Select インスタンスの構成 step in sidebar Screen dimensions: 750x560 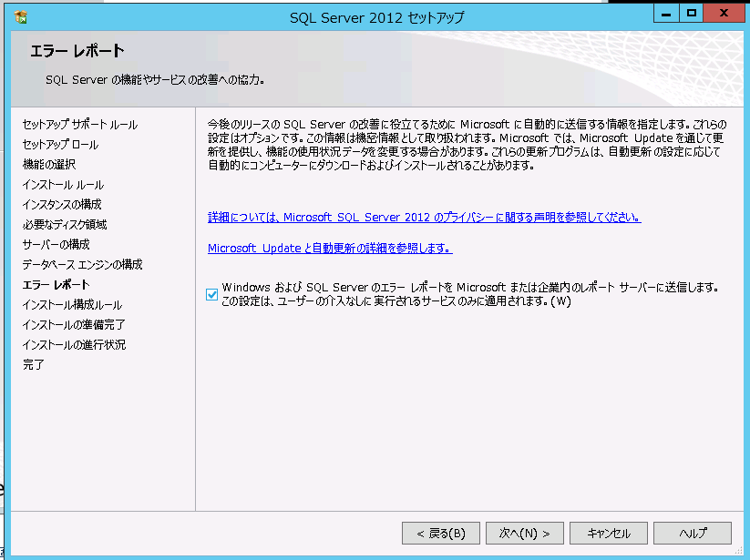[62, 205]
